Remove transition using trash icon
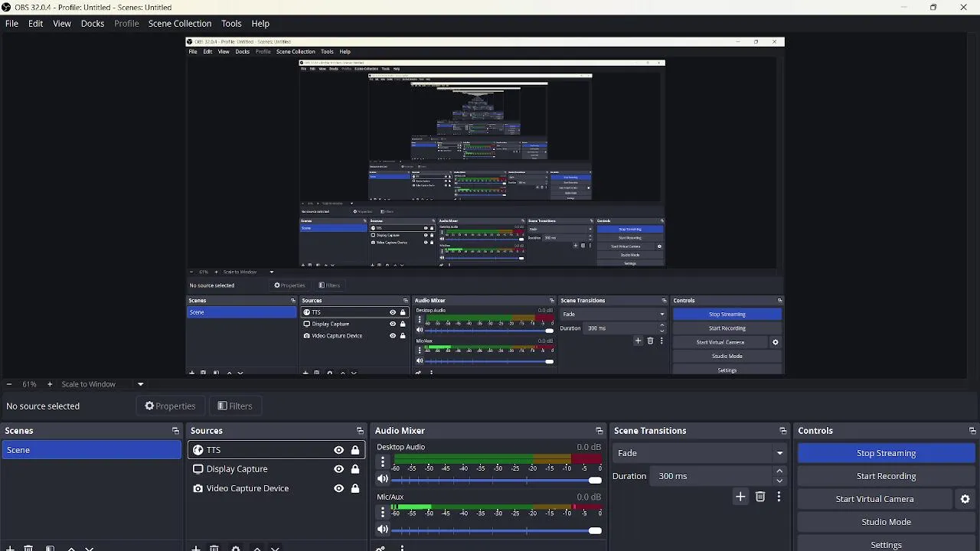Image resolution: width=980 pixels, height=551 pixels. pyautogui.click(x=760, y=497)
